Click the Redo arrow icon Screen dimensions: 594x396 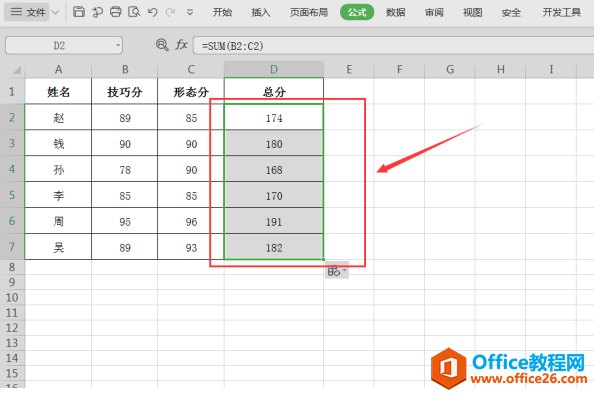[170, 12]
